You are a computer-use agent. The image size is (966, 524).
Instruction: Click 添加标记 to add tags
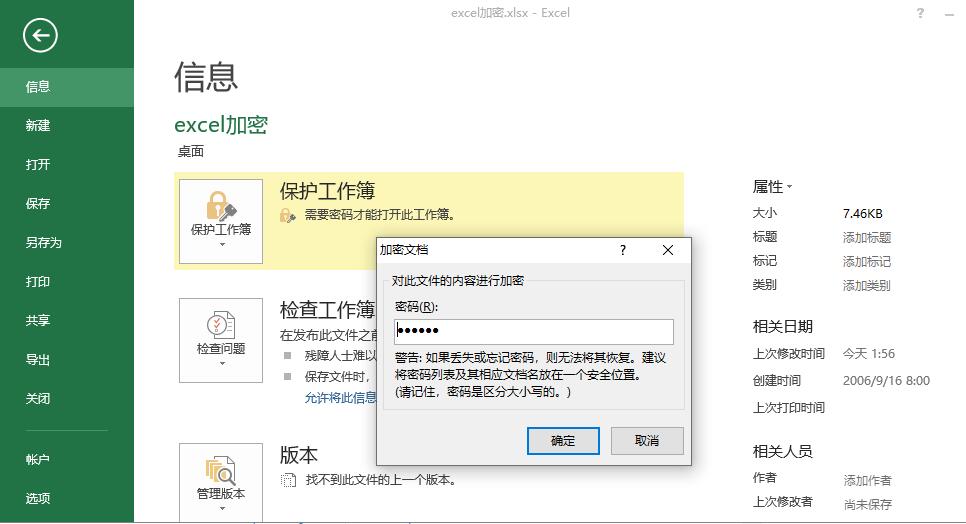tap(867, 262)
